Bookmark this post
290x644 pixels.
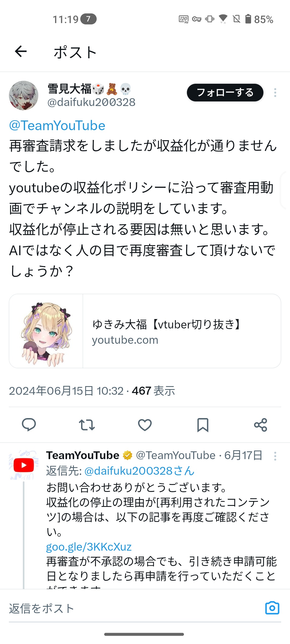(x=203, y=425)
